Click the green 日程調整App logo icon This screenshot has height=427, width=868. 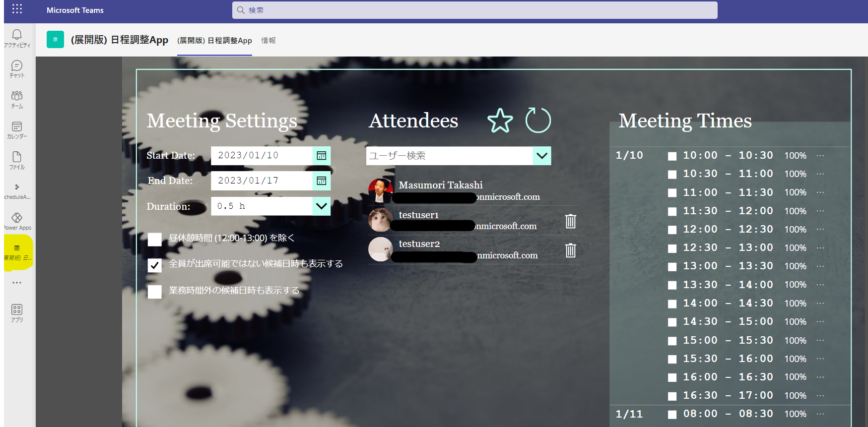tap(55, 40)
